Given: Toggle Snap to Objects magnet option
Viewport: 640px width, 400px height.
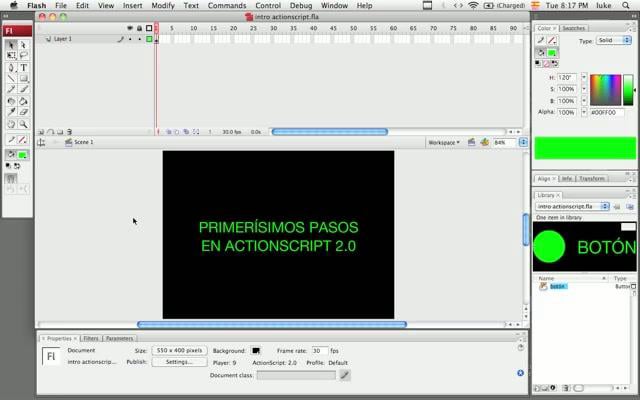Looking at the screenshot, I should click(x=11, y=179).
